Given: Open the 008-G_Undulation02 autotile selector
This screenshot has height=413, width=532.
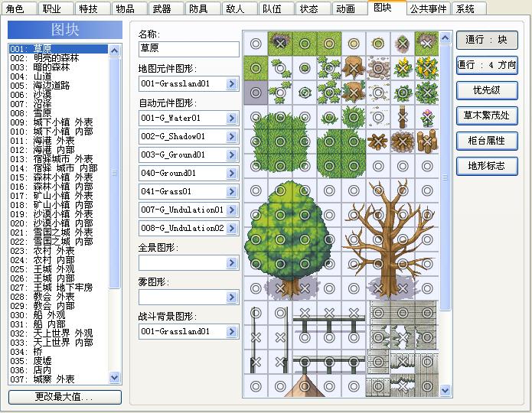Looking at the screenshot, I should point(232,228).
